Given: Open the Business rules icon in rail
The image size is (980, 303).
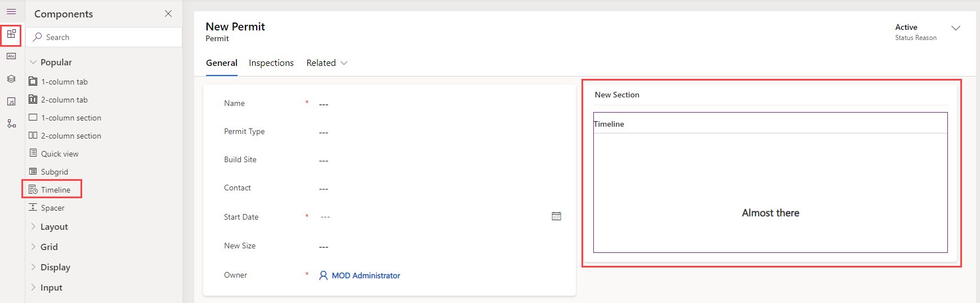Looking at the screenshot, I should pyautogui.click(x=11, y=124).
